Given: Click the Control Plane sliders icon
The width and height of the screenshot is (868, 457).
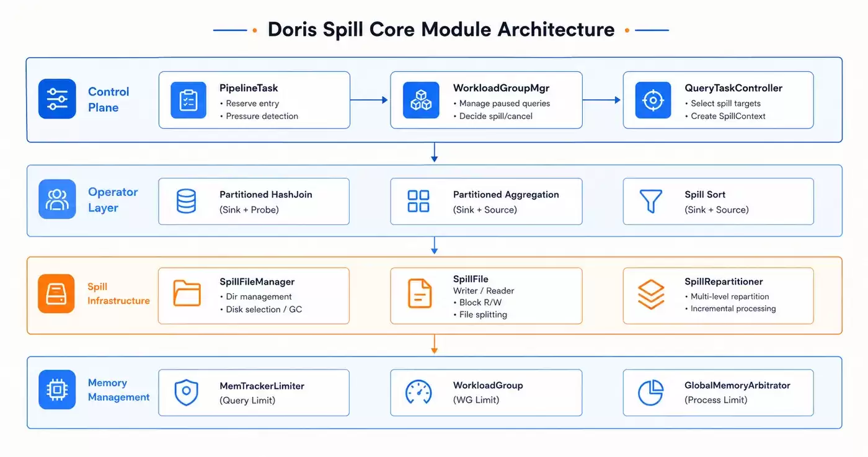Looking at the screenshot, I should tap(57, 99).
